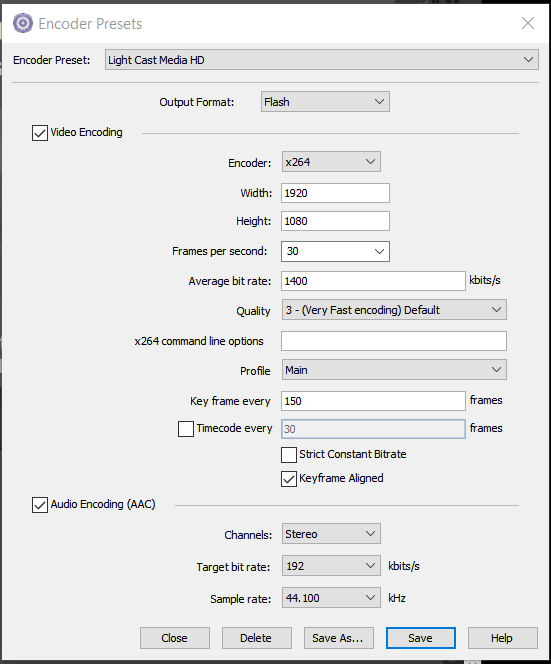
Task: Click the Delete button
Action: tap(257, 638)
